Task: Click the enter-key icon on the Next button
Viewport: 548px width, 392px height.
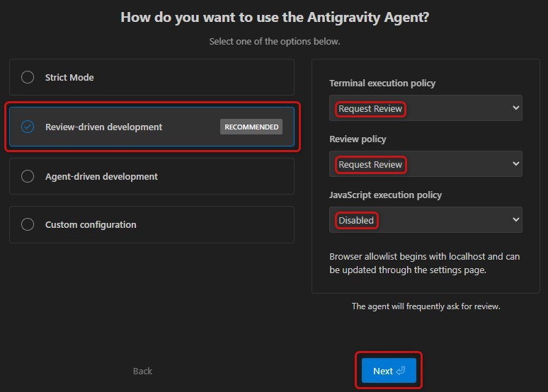Action: point(401,371)
